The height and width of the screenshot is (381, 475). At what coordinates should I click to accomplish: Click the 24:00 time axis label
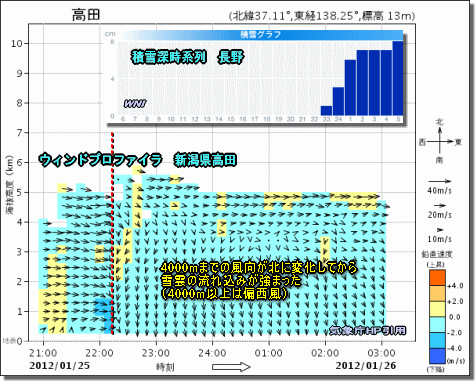(212, 353)
